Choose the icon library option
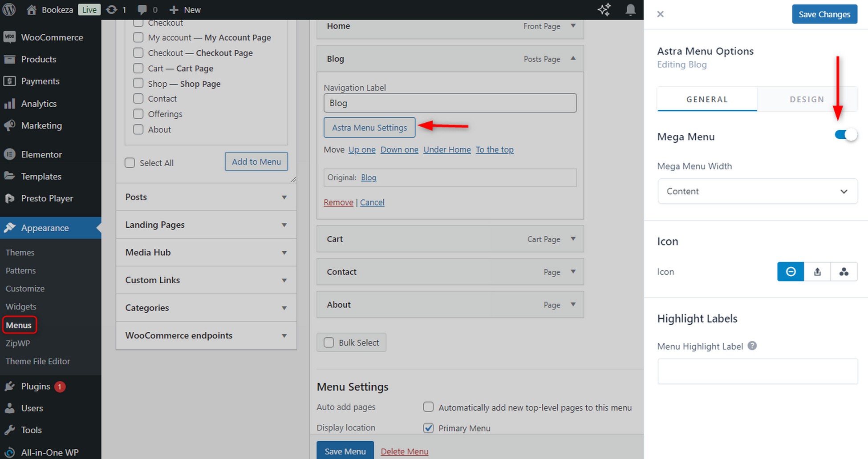This screenshot has height=459, width=868. (844, 271)
